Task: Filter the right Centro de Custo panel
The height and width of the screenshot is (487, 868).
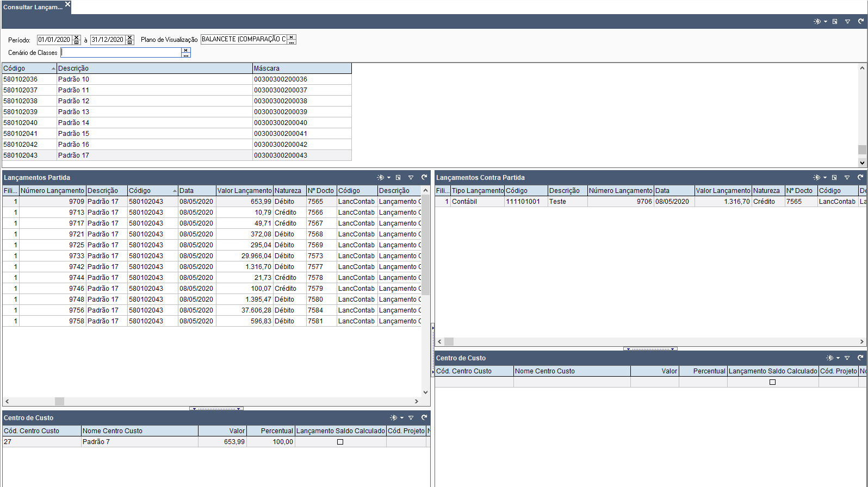Action: (x=847, y=358)
